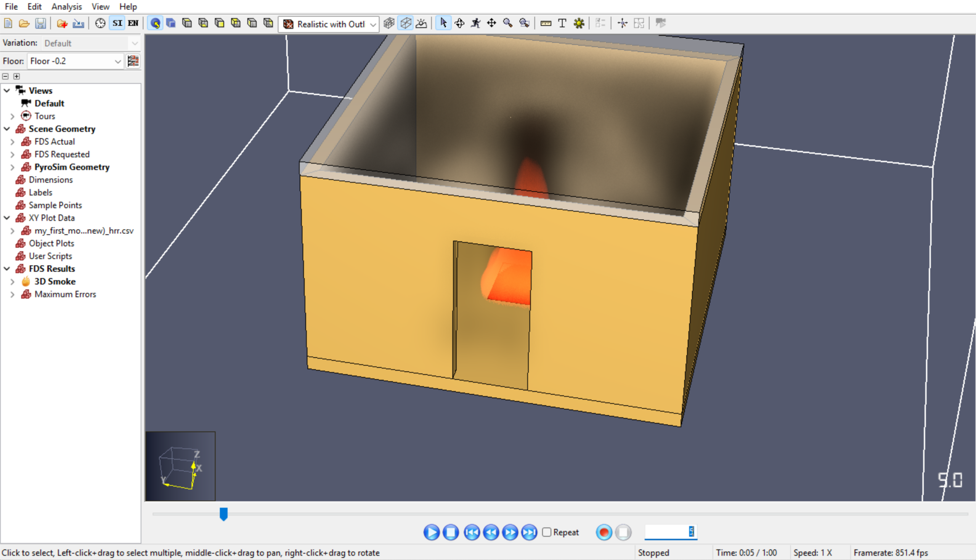Activate the Pan four-arrow tool
Image resolution: width=976 pixels, height=560 pixels.
491,24
